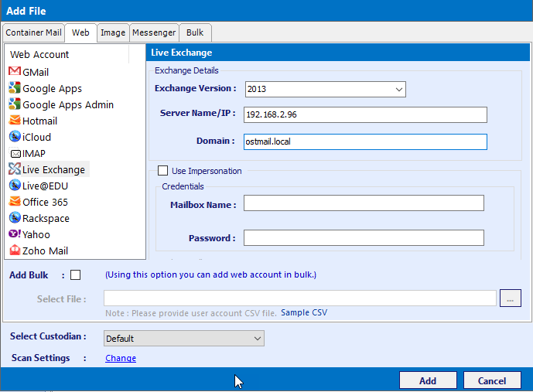533x392 pixels.
Task: Click the Hotmail icon
Action: coord(15,121)
